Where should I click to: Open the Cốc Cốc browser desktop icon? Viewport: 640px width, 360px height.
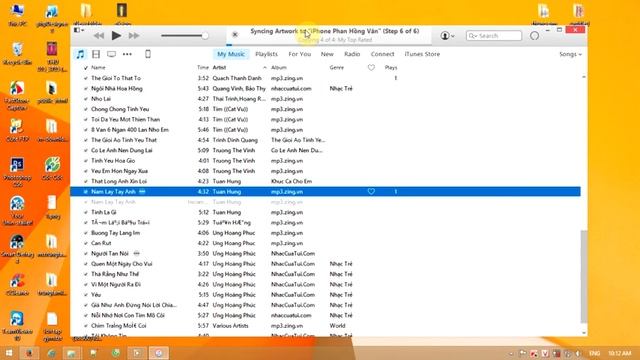[x=52, y=169]
